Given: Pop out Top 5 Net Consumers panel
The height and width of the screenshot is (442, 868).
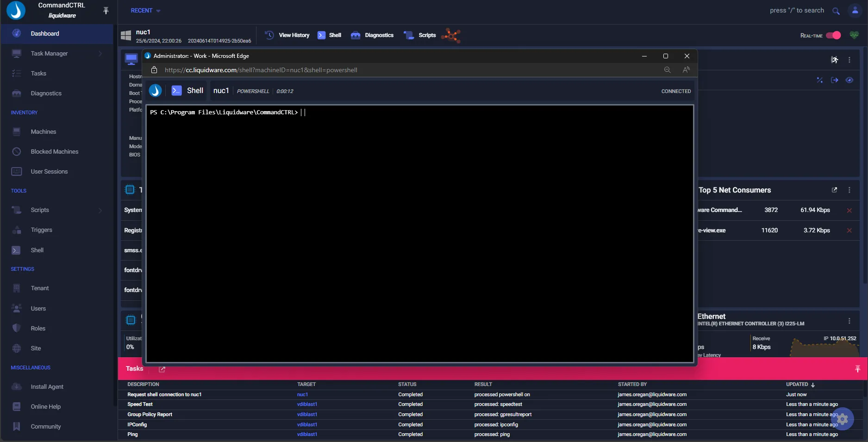Looking at the screenshot, I should pos(834,190).
